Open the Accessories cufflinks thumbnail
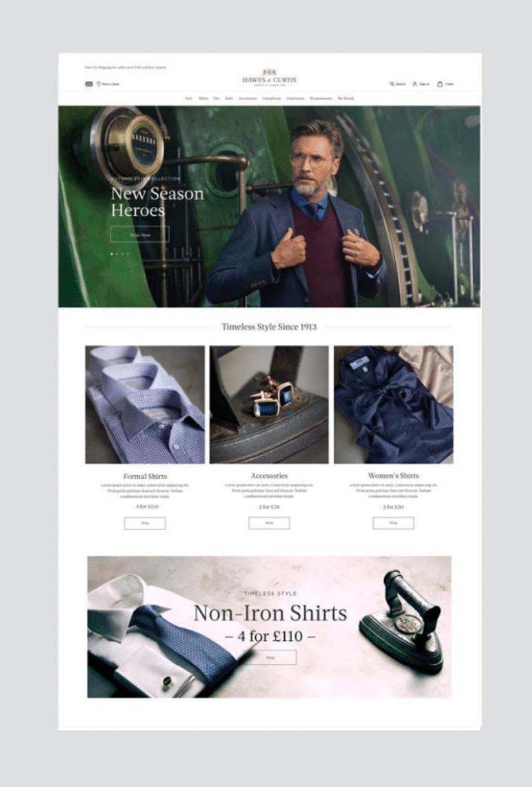 point(269,404)
